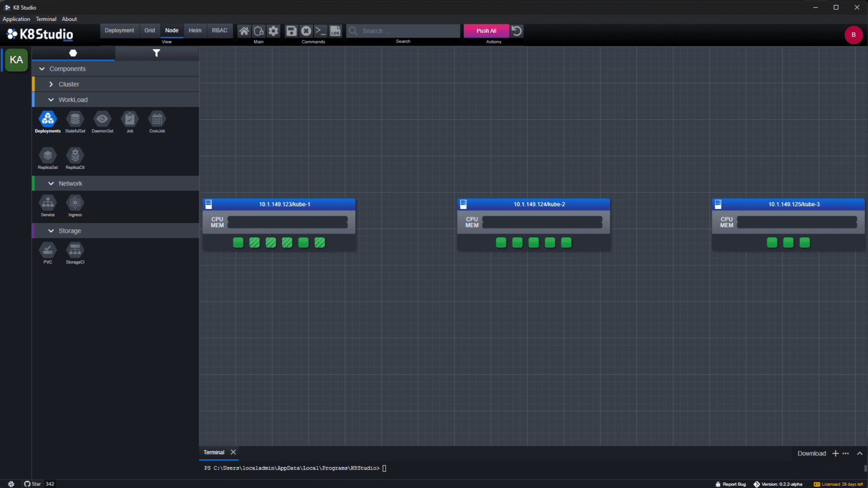Switch to the filter tab in the sidebar
868x488 pixels.
click(x=157, y=53)
